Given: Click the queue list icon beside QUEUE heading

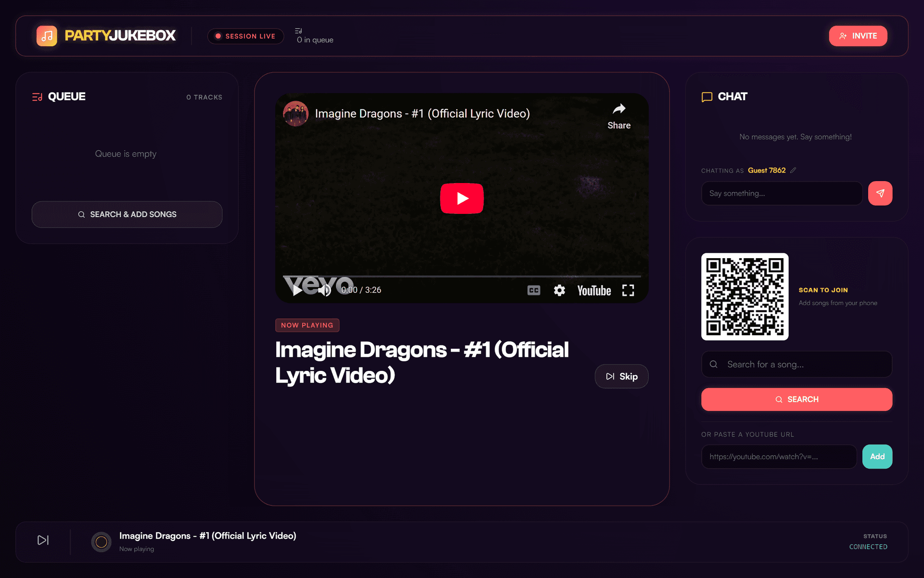Looking at the screenshot, I should [x=37, y=96].
